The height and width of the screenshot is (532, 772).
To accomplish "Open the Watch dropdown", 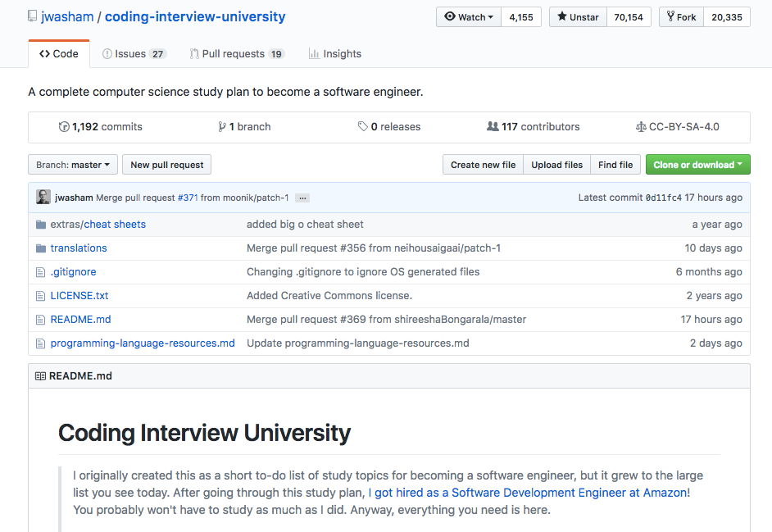I will click(469, 17).
